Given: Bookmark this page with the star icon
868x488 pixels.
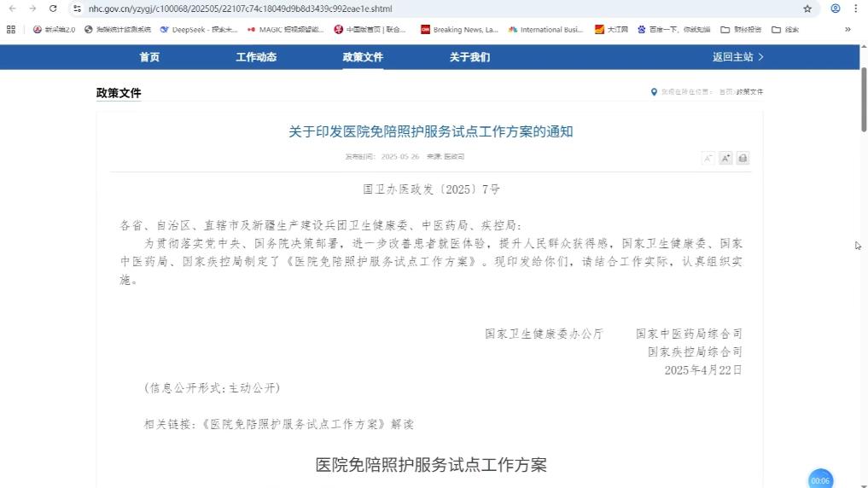Looking at the screenshot, I should tap(807, 9).
